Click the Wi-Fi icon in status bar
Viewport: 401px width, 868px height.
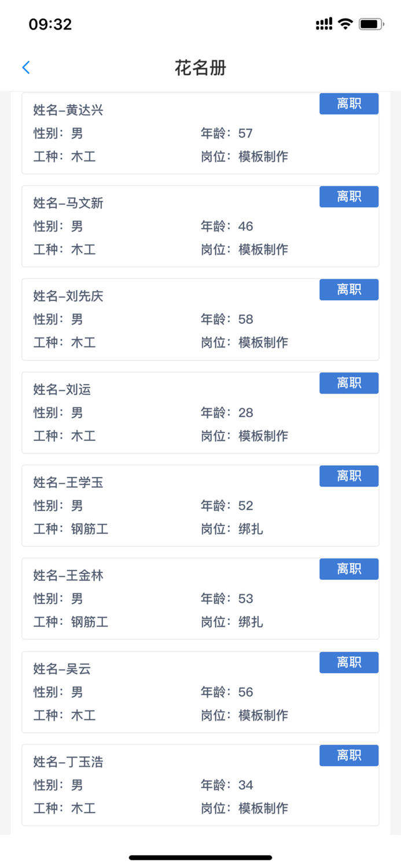(x=345, y=24)
